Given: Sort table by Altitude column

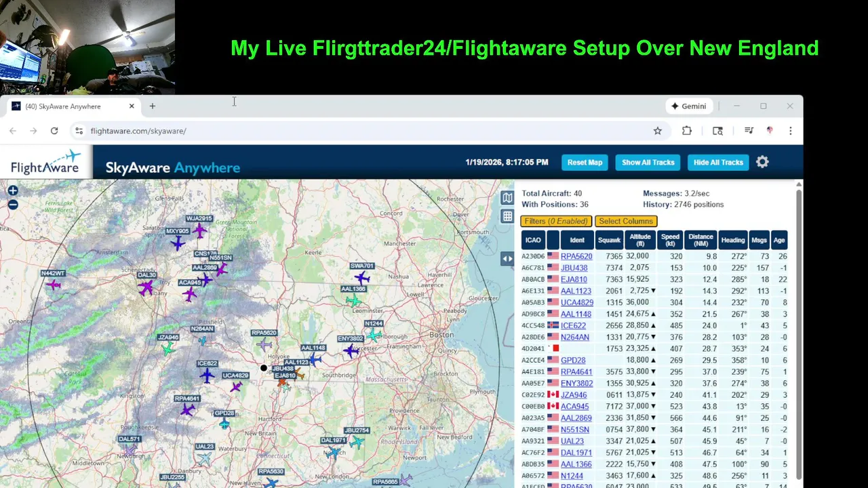Looking at the screenshot, I should (x=640, y=240).
